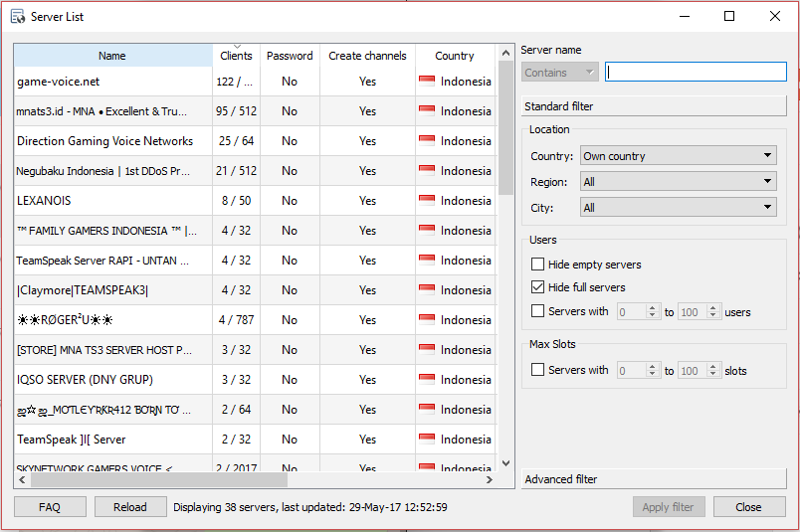Select TeamSpeak Server RAPI - UNTAN row
The width and height of the screenshot is (800, 532).
(255, 261)
